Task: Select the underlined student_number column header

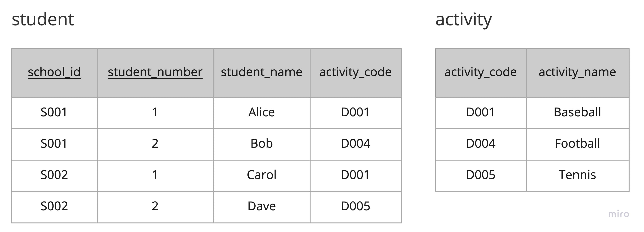Action: [155, 72]
